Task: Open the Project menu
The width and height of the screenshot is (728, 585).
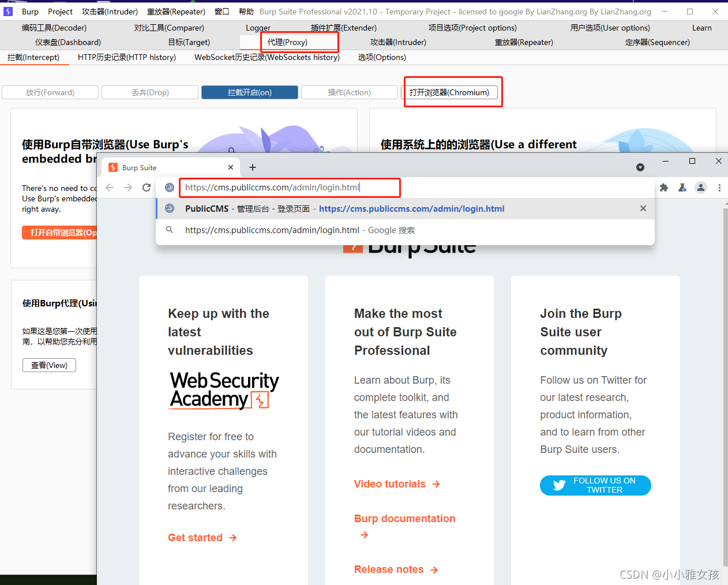Action: coord(60,12)
